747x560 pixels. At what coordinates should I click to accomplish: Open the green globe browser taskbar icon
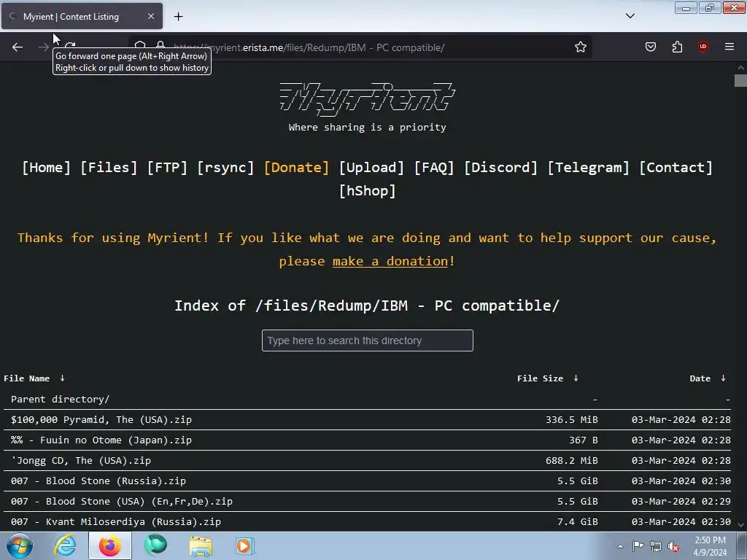coord(155,545)
